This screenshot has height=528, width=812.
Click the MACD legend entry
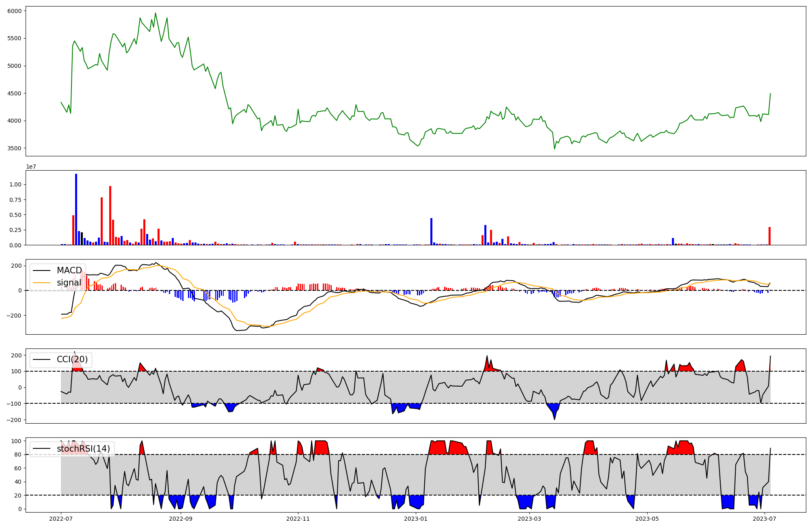pyautogui.click(x=69, y=270)
